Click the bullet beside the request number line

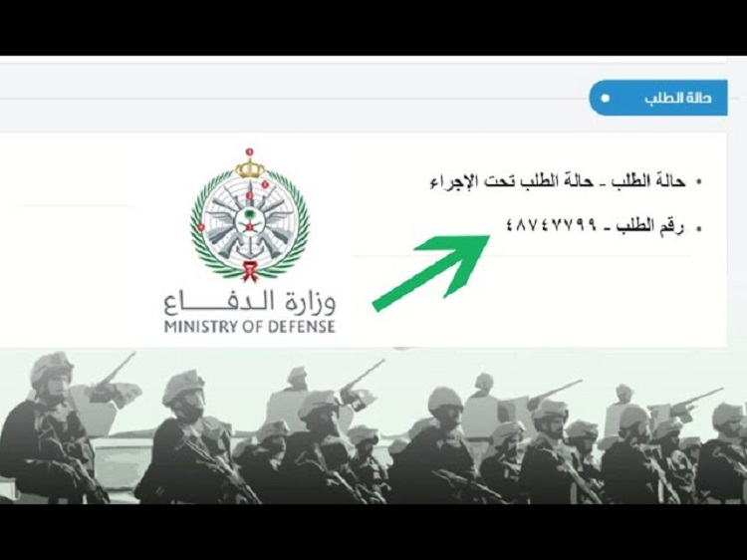[699, 229]
